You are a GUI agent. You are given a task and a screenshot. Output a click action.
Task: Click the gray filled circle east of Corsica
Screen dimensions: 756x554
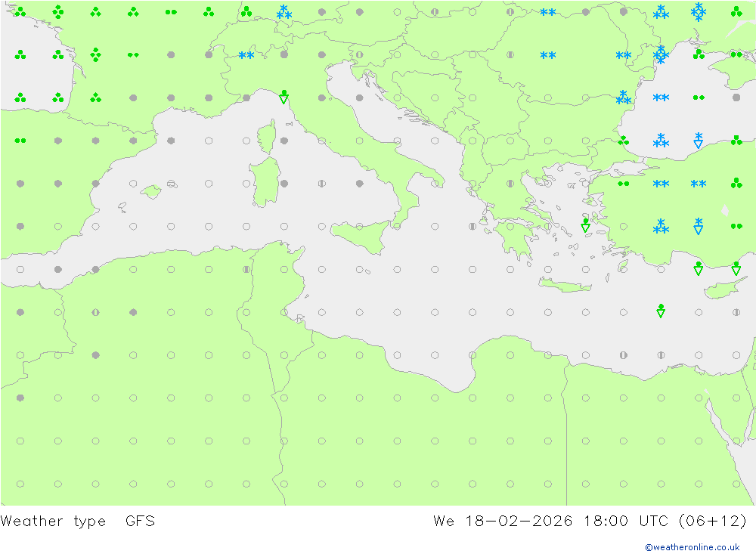[284, 141]
